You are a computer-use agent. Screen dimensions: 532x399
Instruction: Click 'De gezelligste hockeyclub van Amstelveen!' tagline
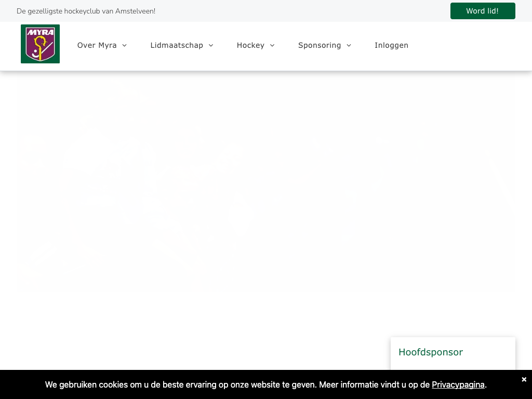coord(86,11)
